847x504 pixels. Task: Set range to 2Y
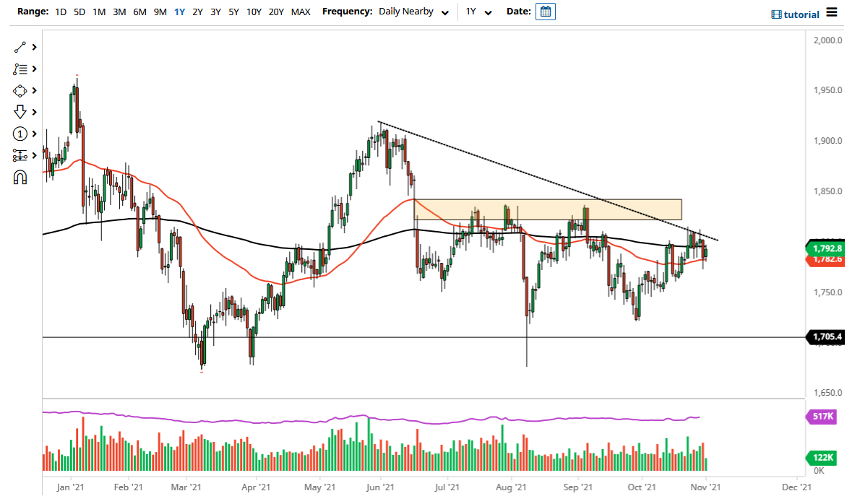pyautogui.click(x=198, y=12)
